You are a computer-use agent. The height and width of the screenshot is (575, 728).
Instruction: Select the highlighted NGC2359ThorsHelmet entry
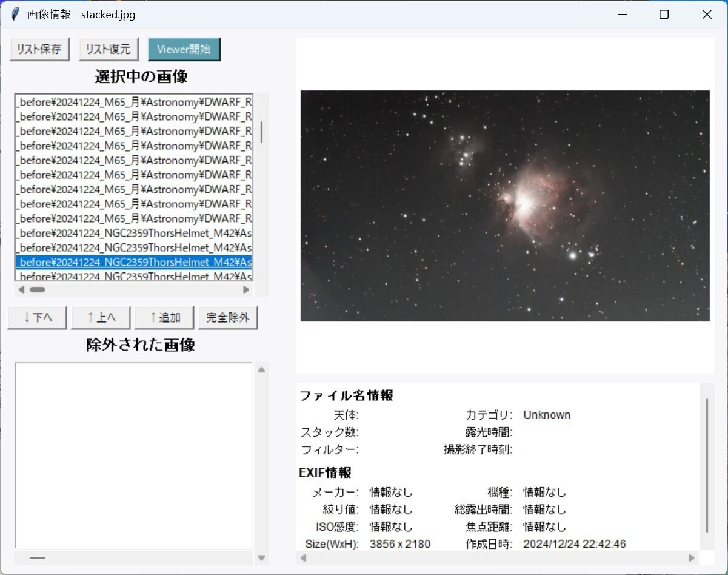133,262
